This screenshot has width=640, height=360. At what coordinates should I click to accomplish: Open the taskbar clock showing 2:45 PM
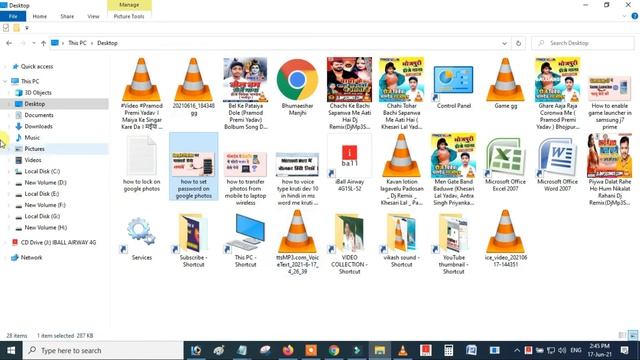[x=599, y=350]
